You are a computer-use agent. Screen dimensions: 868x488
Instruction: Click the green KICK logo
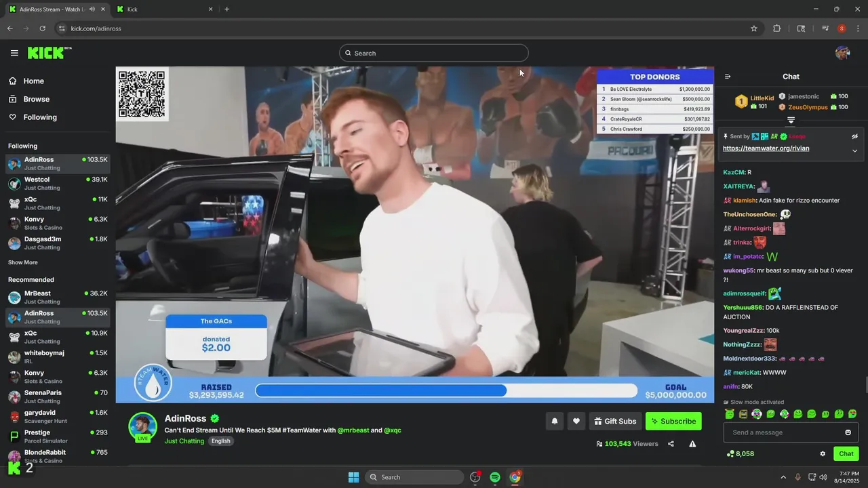[49, 53]
